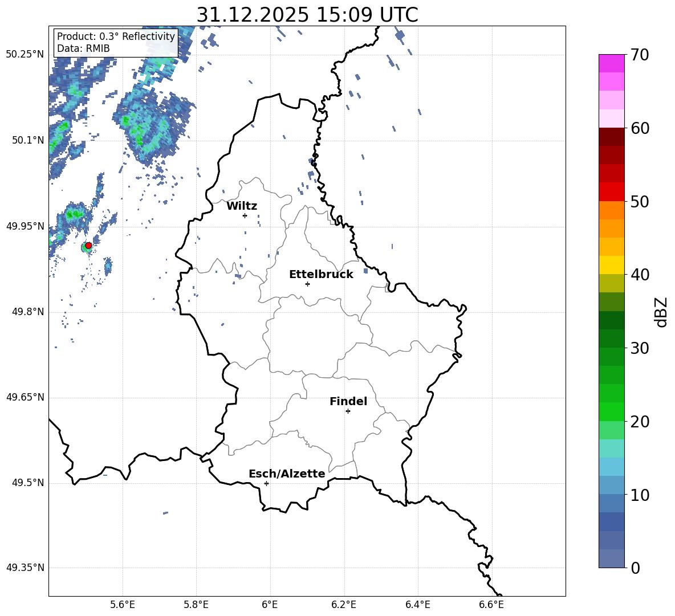Click the 0 tick label on colorbar
675x616 pixels.
click(x=635, y=568)
